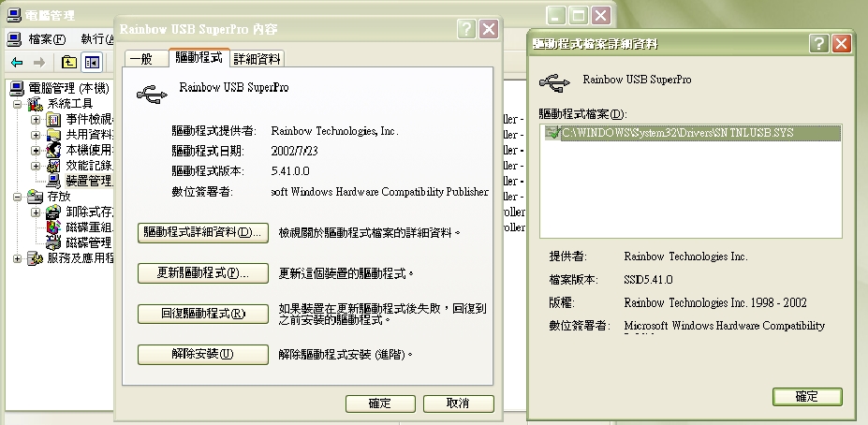This screenshot has height=425, width=868.
Task: Close the driver file details dialog
Action: [841, 43]
